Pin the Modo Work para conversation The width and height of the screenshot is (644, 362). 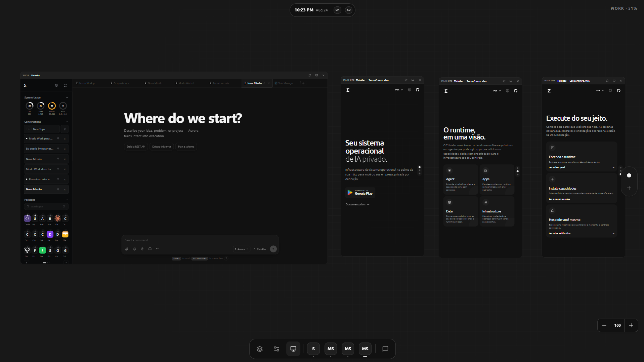coord(58,138)
